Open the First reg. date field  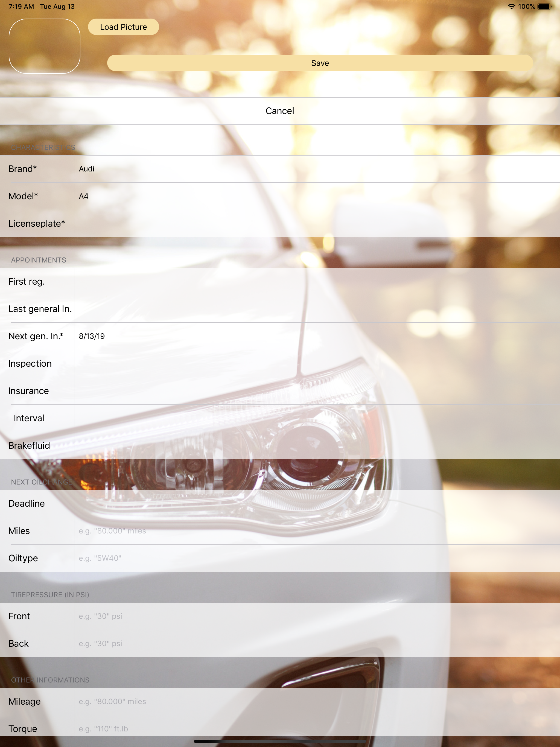click(317, 282)
